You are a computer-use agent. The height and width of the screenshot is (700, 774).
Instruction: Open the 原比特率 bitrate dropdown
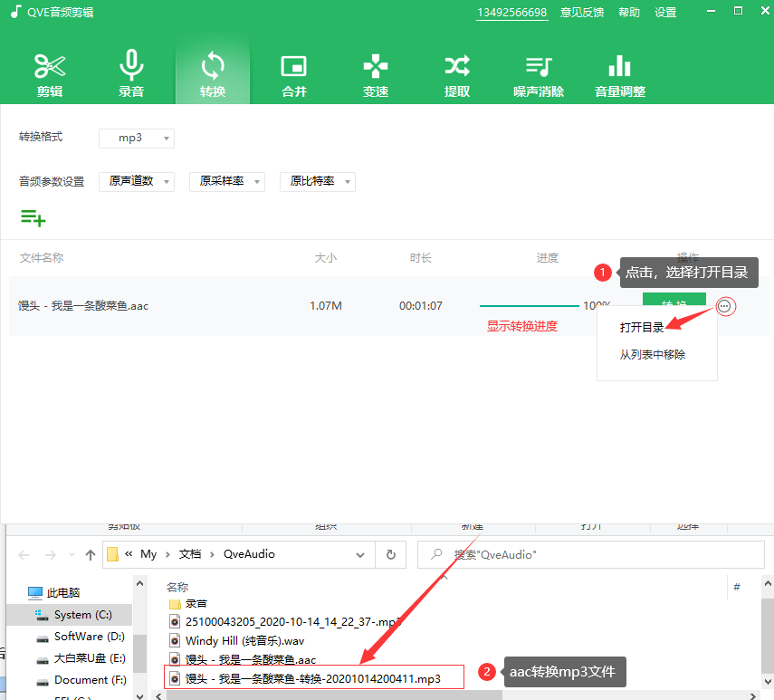point(318,181)
